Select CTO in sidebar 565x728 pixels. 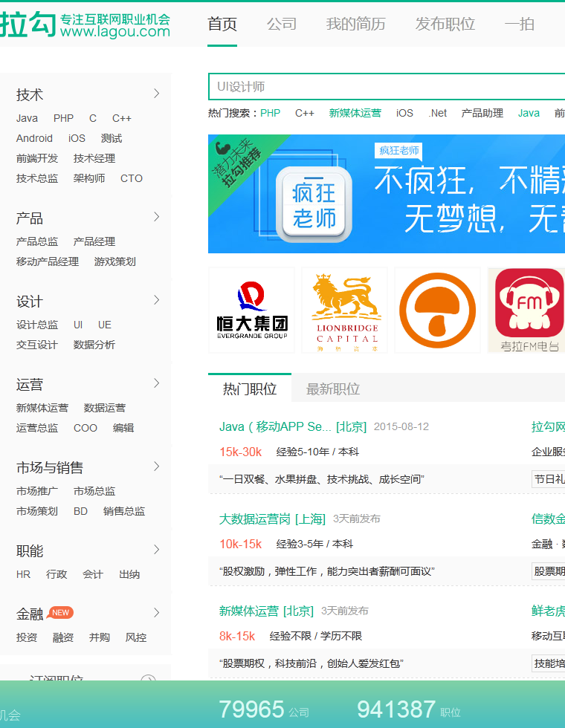(x=131, y=178)
